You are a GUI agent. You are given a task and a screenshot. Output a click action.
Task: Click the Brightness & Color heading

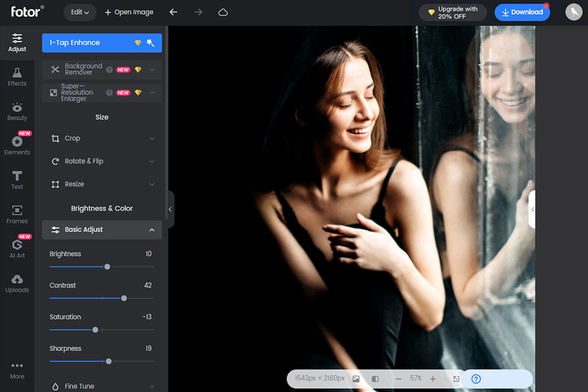click(x=102, y=208)
